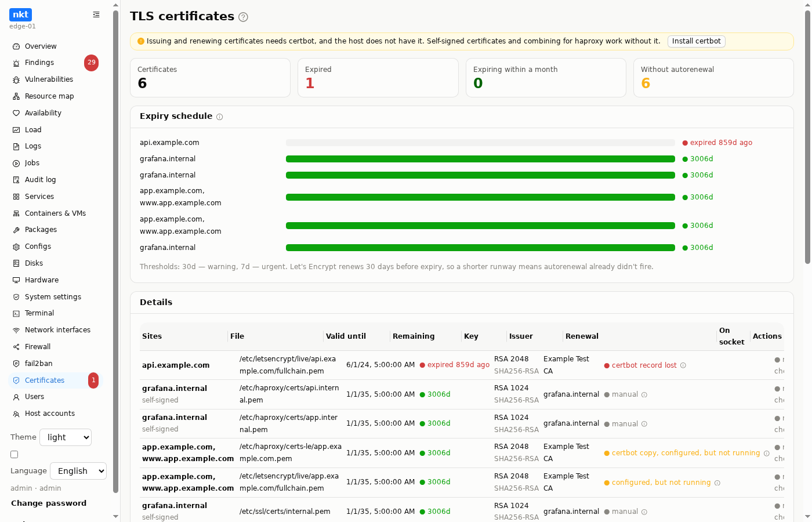Click the Expiring within a month card
This screenshot has width=812, height=522.
(546, 78)
